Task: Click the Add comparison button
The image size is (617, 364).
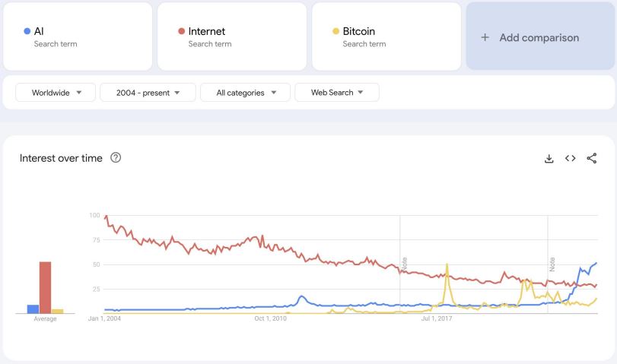Action: (x=539, y=37)
